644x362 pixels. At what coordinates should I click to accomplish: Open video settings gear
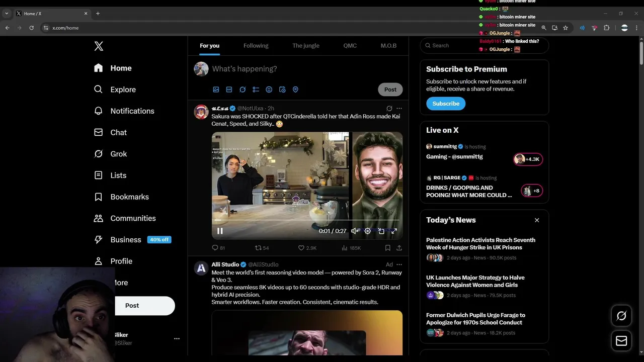[367, 231]
